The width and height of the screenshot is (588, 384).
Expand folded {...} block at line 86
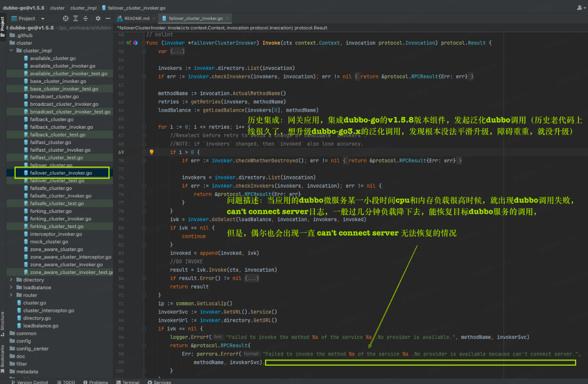click(252, 278)
